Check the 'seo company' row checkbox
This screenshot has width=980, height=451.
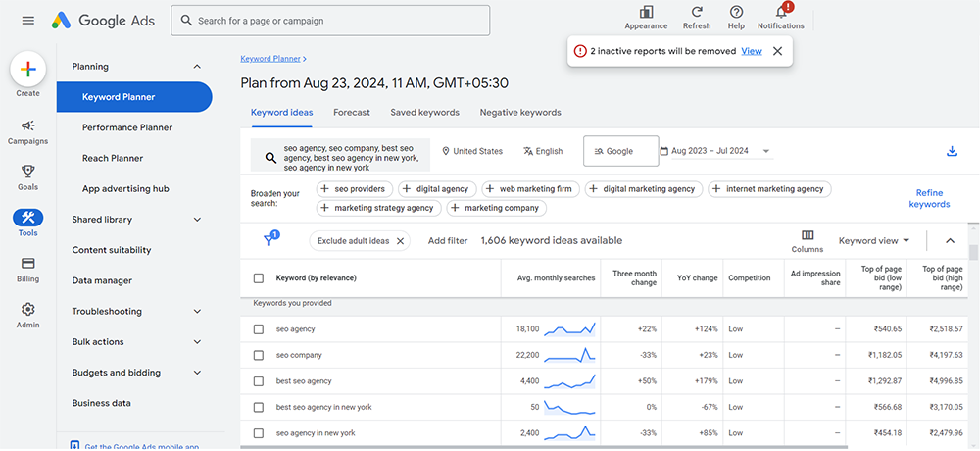click(x=259, y=355)
